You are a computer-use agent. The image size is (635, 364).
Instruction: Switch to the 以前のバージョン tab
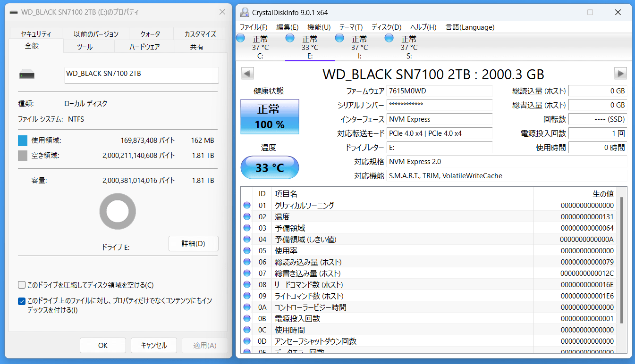coord(96,34)
